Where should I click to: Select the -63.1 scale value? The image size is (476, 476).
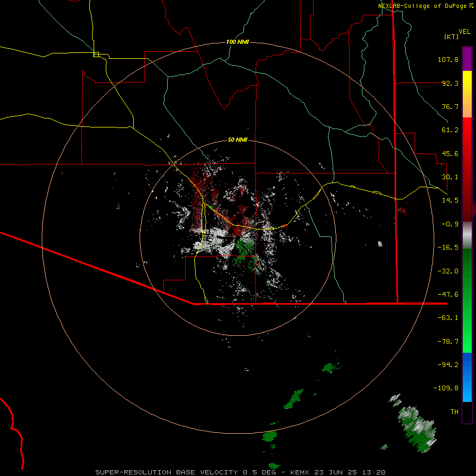(448, 318)
